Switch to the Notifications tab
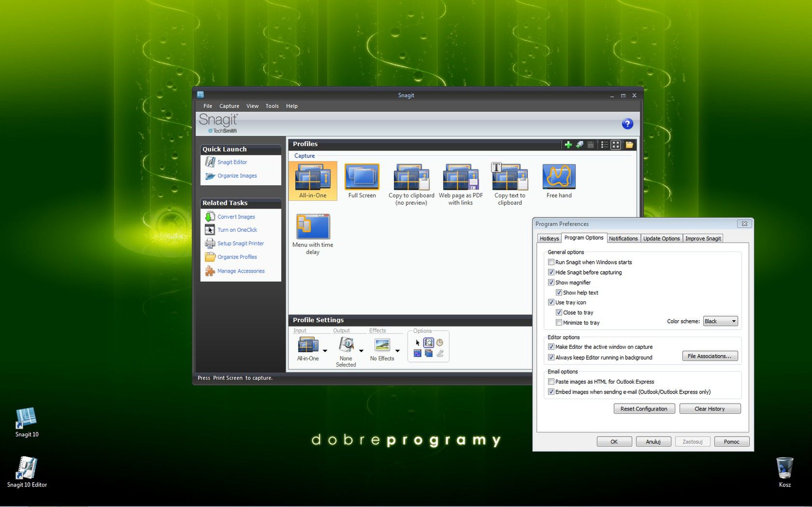 click(x=623, y=239)
